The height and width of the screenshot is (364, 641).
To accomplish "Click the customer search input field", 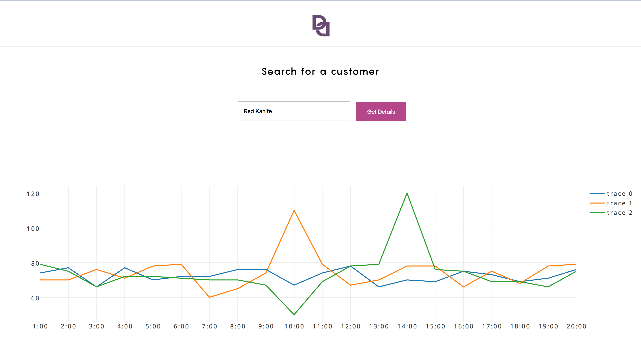I will click(x=293, y=111).
